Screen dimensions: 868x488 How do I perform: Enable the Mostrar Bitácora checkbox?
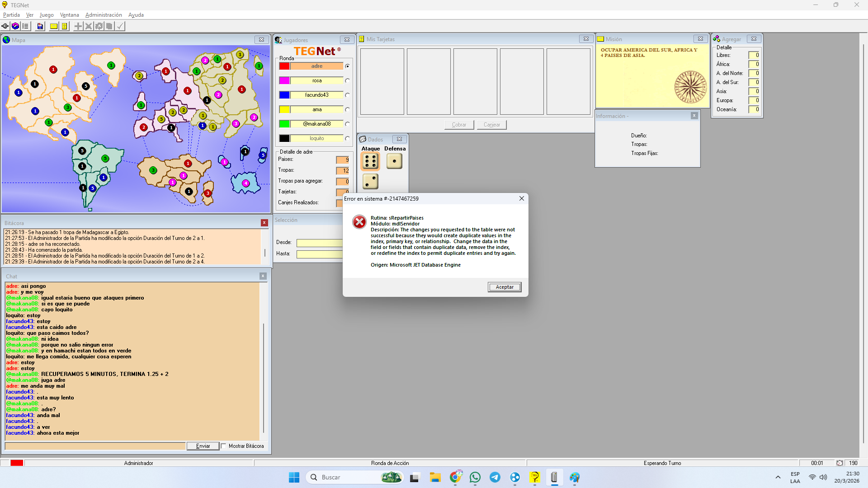click(224, 446)
